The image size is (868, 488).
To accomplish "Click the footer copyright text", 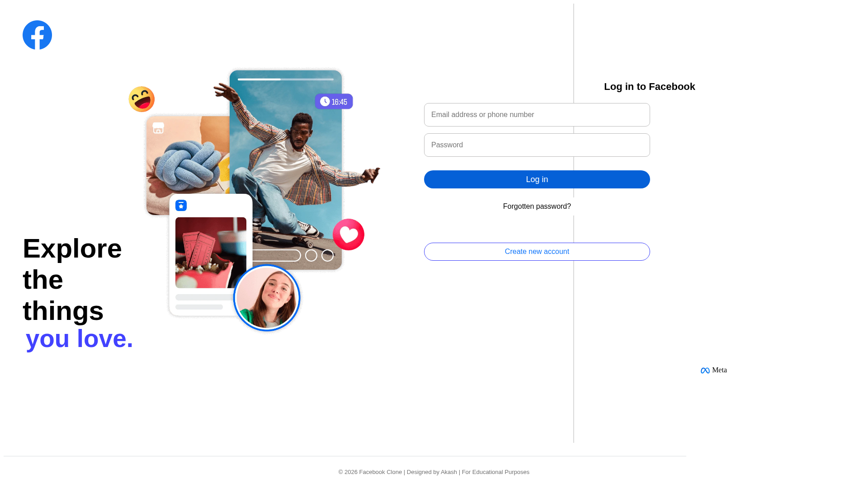I will (x=434, y=472).
